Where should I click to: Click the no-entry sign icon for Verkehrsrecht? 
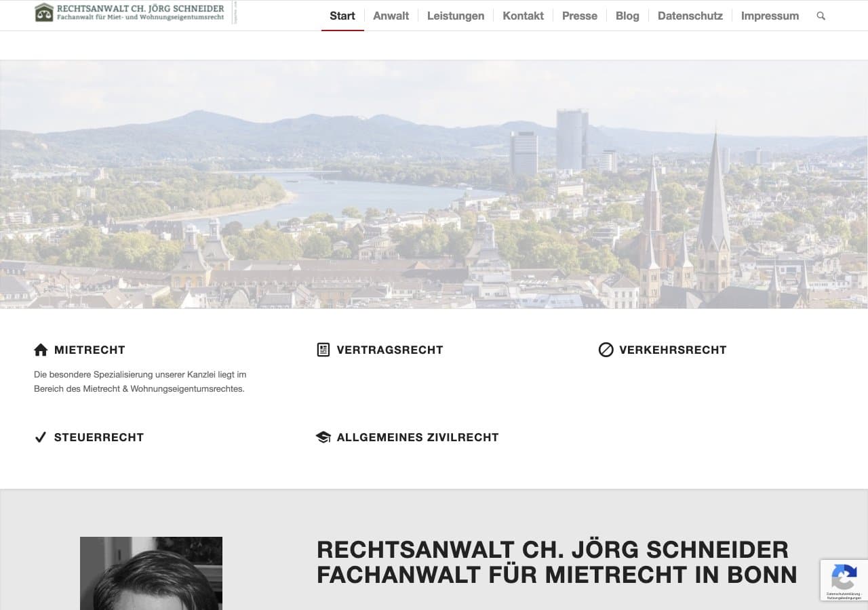606,350
